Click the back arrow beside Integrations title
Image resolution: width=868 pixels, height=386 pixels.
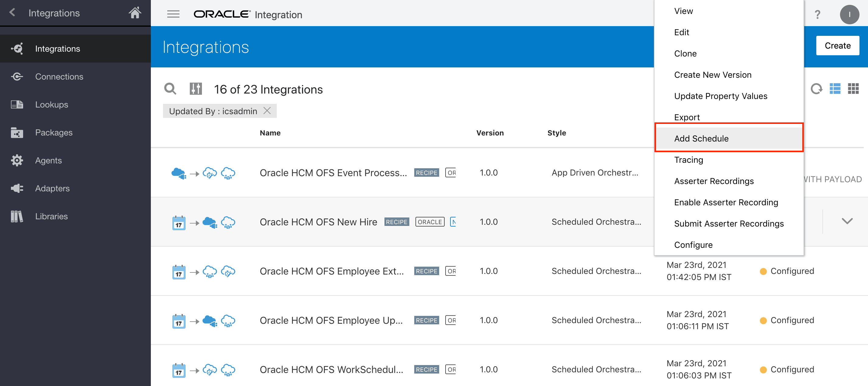click(12, 13)
